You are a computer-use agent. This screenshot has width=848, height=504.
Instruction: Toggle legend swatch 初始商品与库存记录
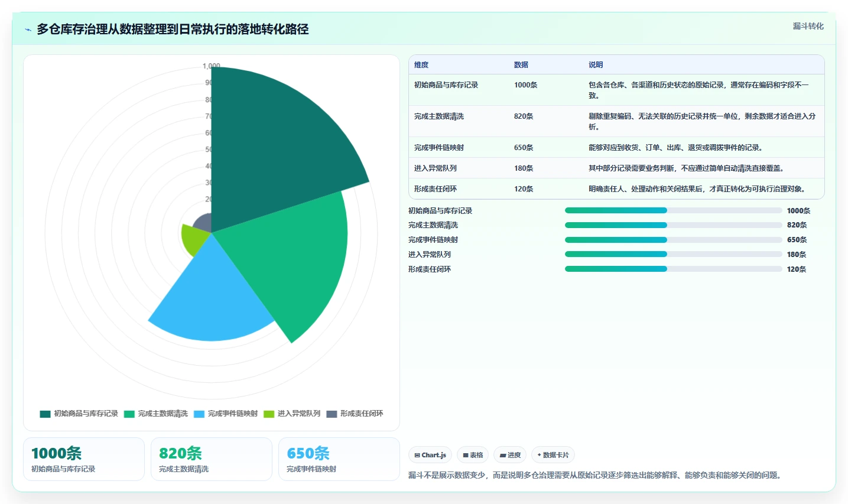[x=45, y=414]
